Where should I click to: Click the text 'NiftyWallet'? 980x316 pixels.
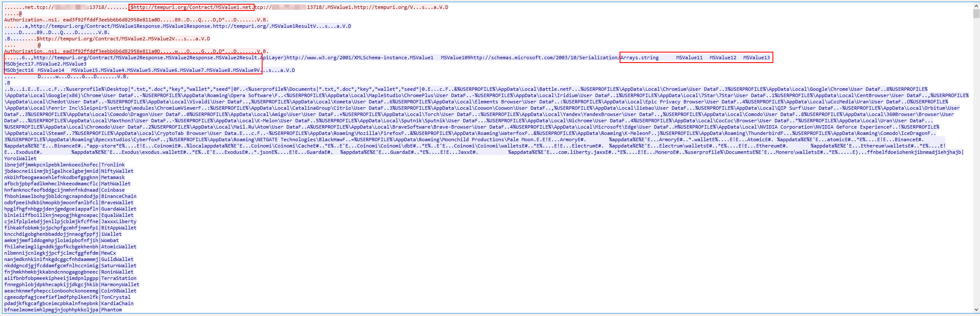pos(117,171)
